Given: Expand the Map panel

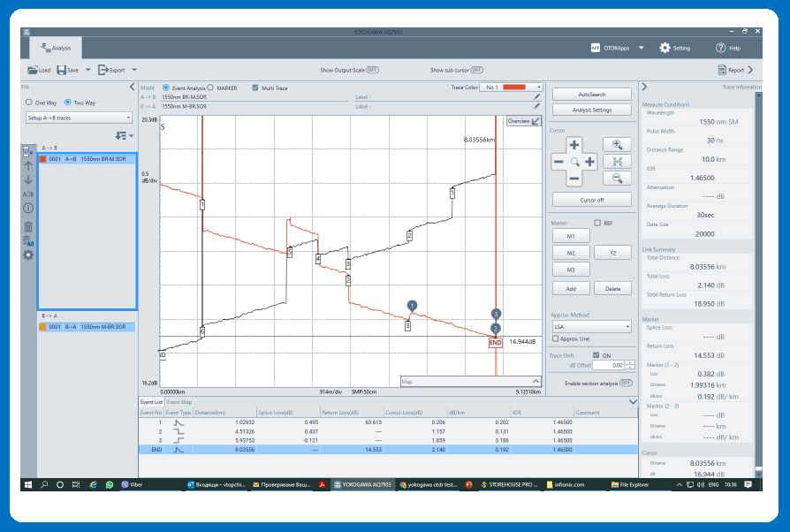Looking at the screenshot, I should [x=536, y=382].
